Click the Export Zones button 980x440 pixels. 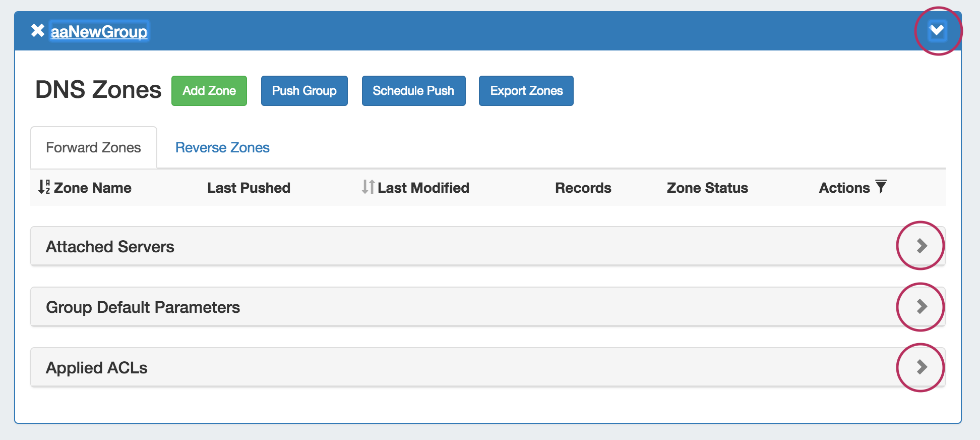(x=526, y=91)
